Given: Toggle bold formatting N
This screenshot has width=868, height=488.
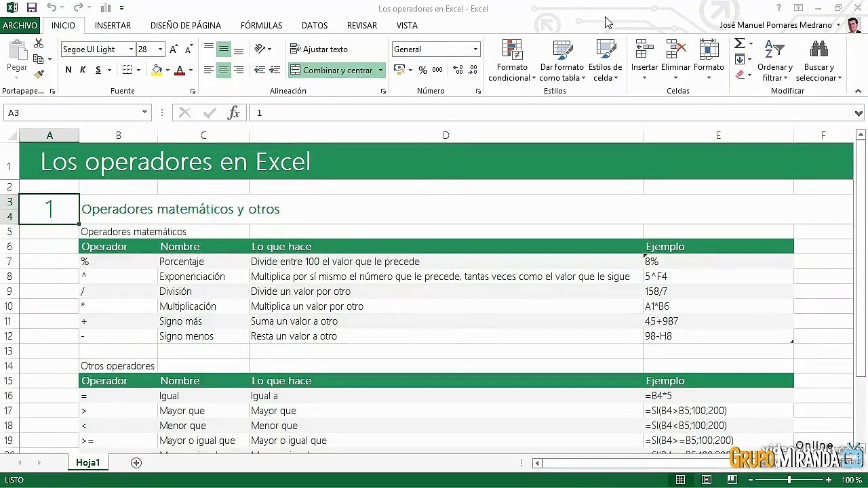Looking at the screenshot, I should pos(68,70).
